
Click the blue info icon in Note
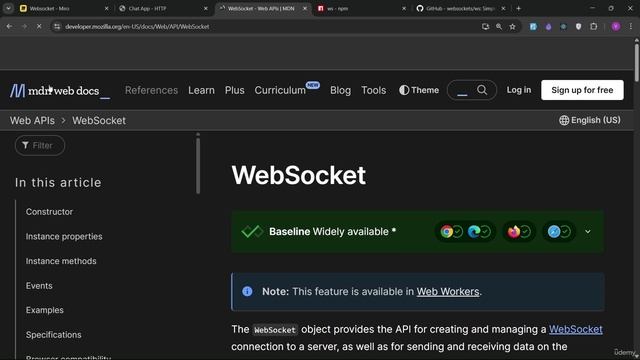tap(247, 291)
